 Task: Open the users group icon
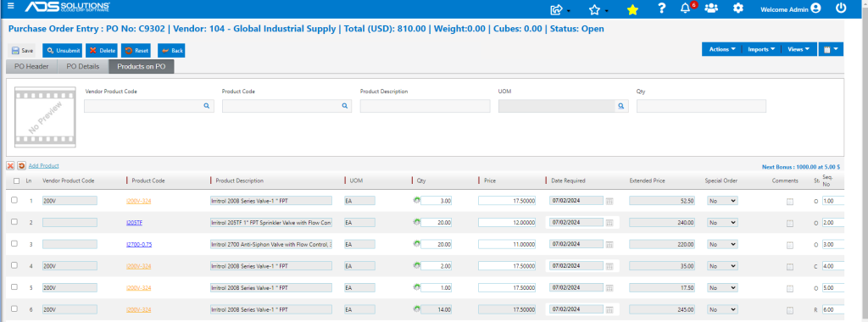[x=711, y=8]
